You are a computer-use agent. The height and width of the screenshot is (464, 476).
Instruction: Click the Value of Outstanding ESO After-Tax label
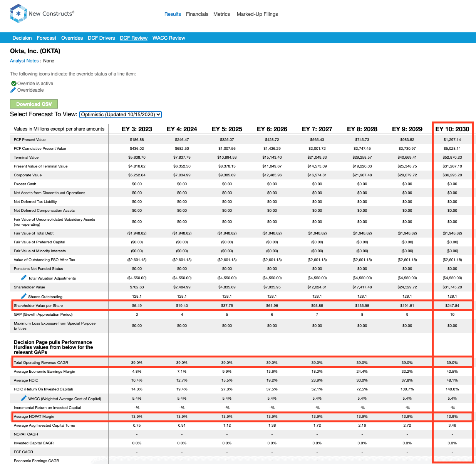[44, 260]
